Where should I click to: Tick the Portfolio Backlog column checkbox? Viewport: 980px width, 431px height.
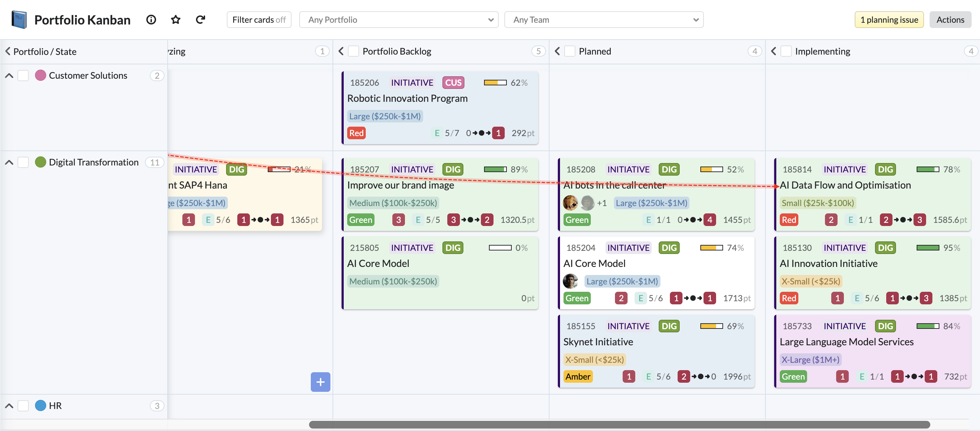[x=353, y=51]
